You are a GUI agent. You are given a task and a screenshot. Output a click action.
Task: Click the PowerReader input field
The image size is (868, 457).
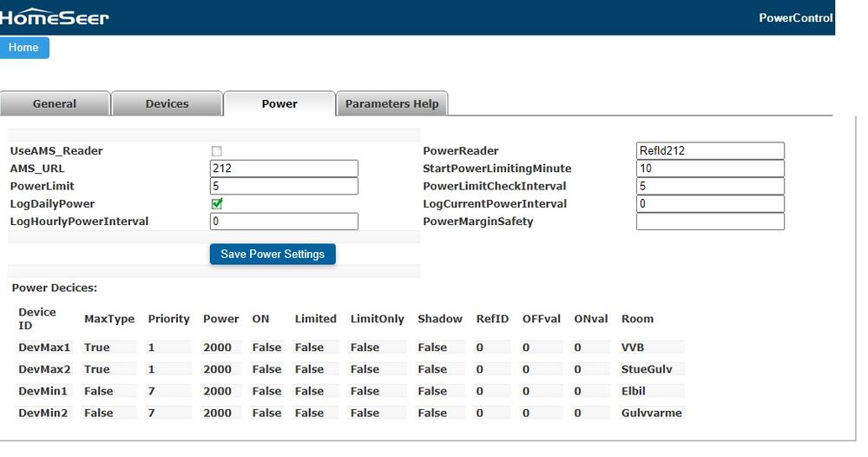(x=710, y=151)
